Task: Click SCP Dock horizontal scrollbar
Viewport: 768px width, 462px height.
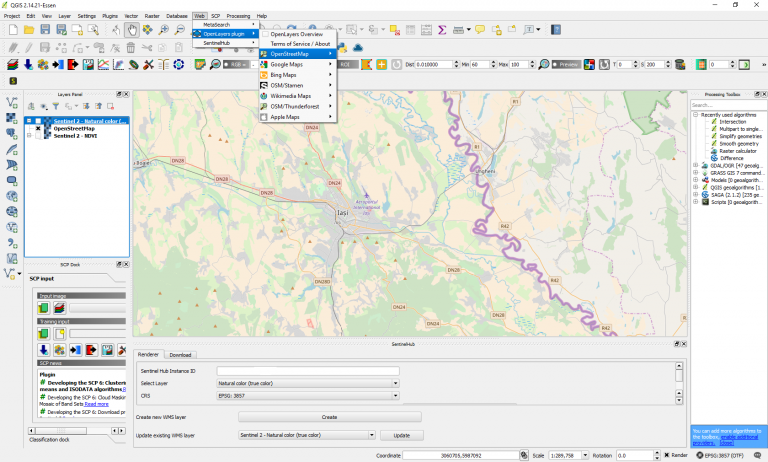Action: [77, 431]
